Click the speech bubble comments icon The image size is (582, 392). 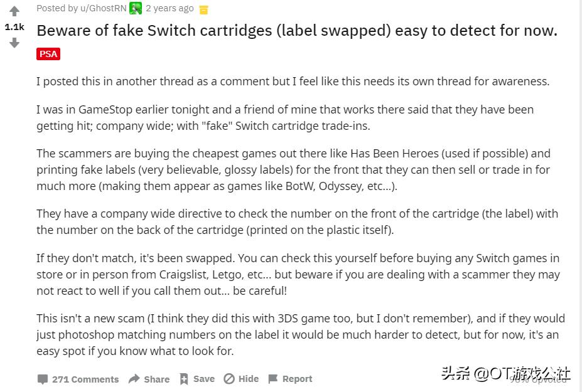point(43,379)
